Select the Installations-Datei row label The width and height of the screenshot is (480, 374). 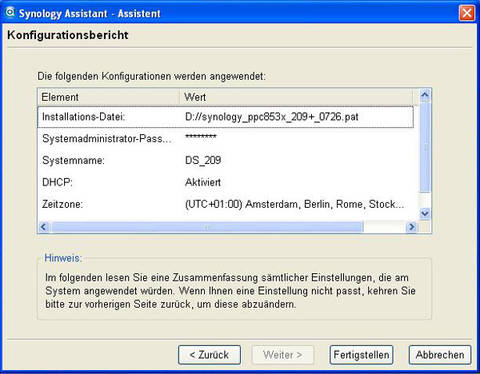83,117
